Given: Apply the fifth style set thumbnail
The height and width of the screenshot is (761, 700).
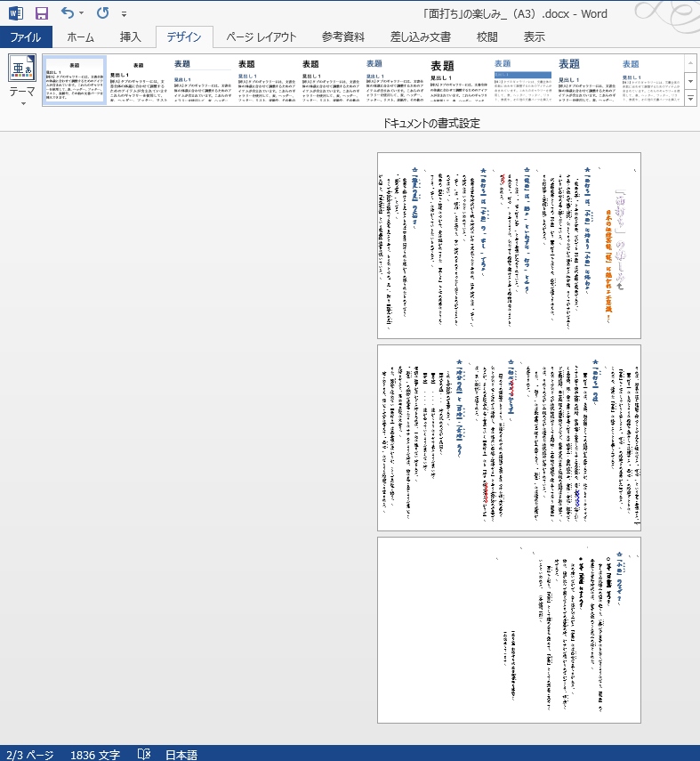Looking at the screenshot, I should pyautogui.click(x=330, y=81).
